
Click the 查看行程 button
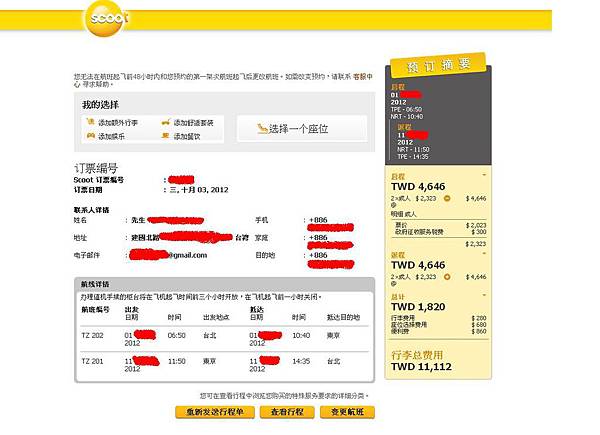coord(287,412)
